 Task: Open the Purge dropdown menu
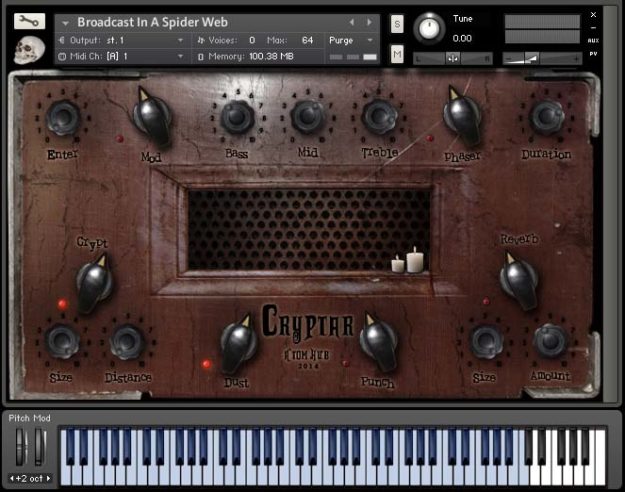pos(351,40)
